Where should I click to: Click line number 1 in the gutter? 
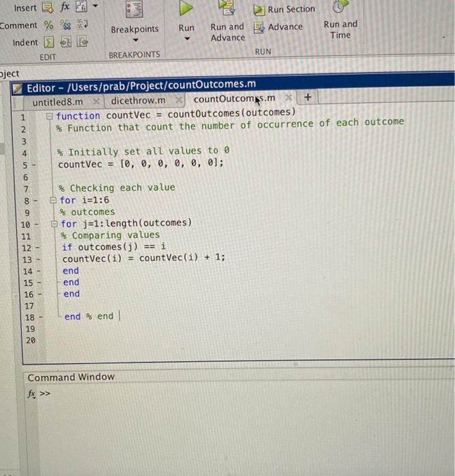(x=23, y=117)
